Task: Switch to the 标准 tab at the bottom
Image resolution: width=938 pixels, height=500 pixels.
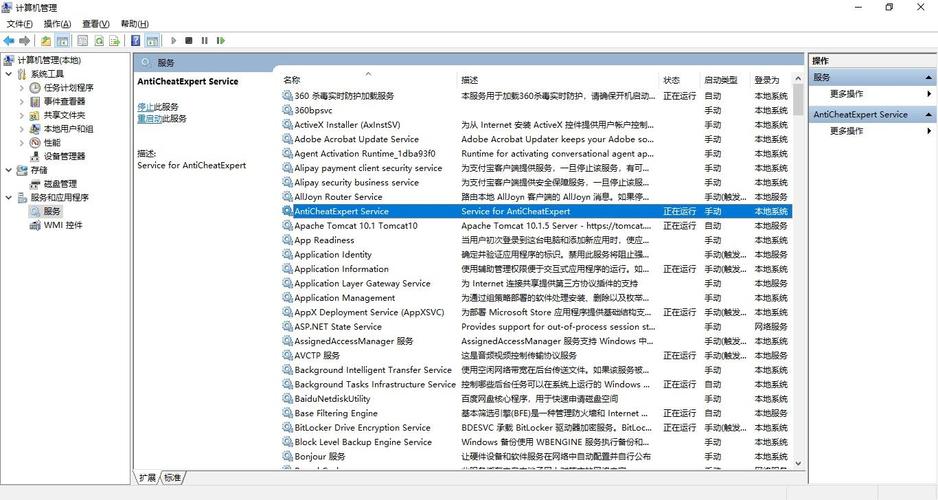Action: point(173,478)
